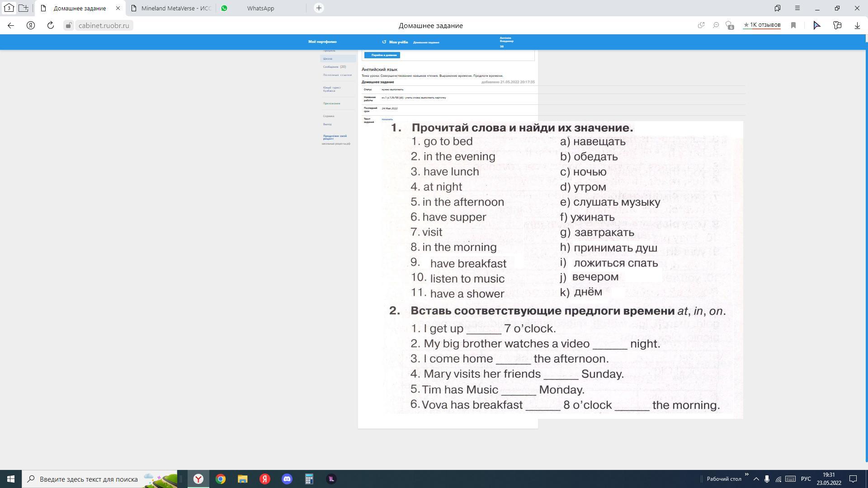Switch to the WhatsApp tab
The height and width of the screenshot is (488, 868).
260,8
